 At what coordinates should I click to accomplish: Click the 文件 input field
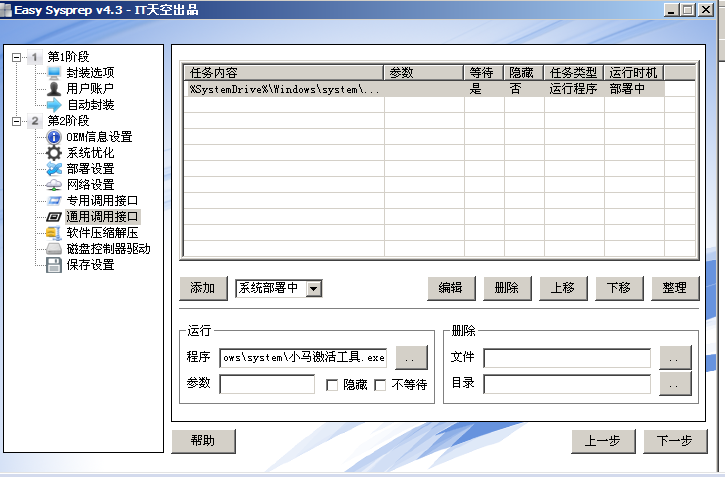click(x=567, y=358)
